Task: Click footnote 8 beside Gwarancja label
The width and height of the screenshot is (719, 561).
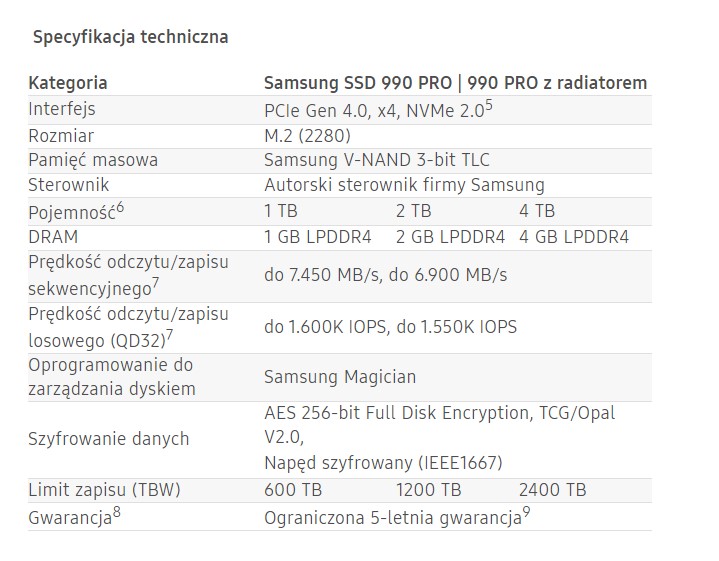Action: click(x=116, y=512)
